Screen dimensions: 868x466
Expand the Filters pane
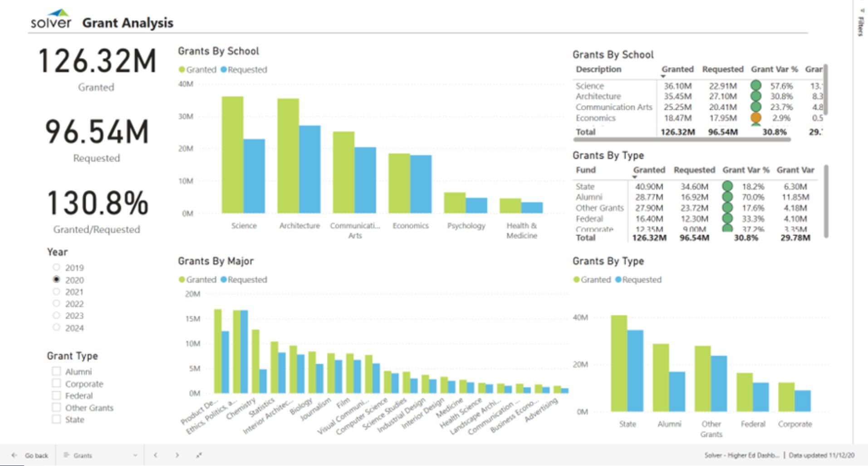[x=860, y=23]
